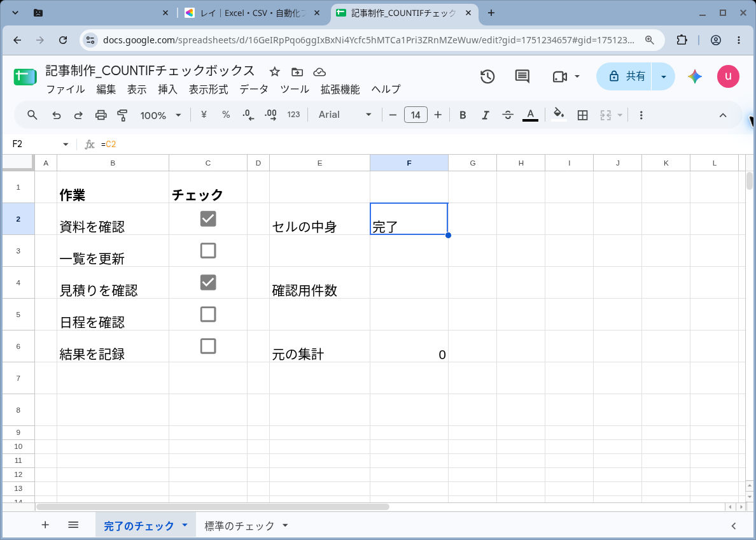Open share options dropdown arrow

pyautogui.click(x=664, y=76)
